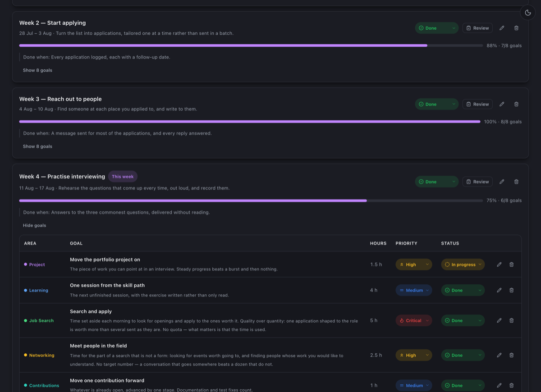
Task: Open Done status dropdown for Search and apply
Action: [x=463, y=320]
